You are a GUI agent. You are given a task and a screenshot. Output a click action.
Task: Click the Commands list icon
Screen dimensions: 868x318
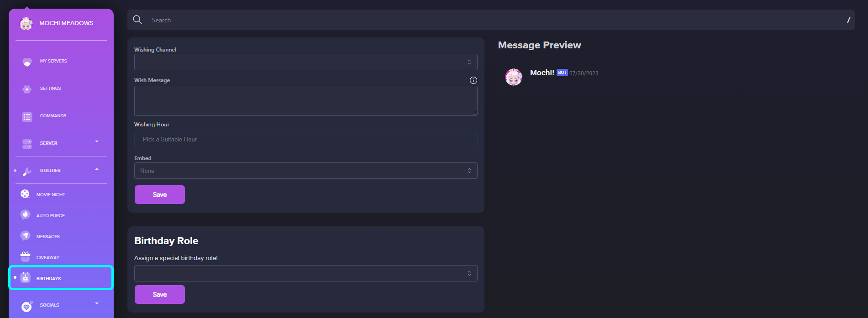(27, 117)
